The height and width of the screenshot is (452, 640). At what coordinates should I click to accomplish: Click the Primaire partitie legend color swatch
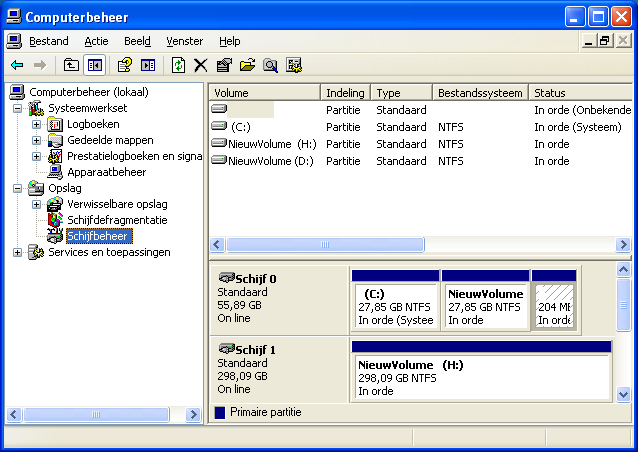(220, 412)
